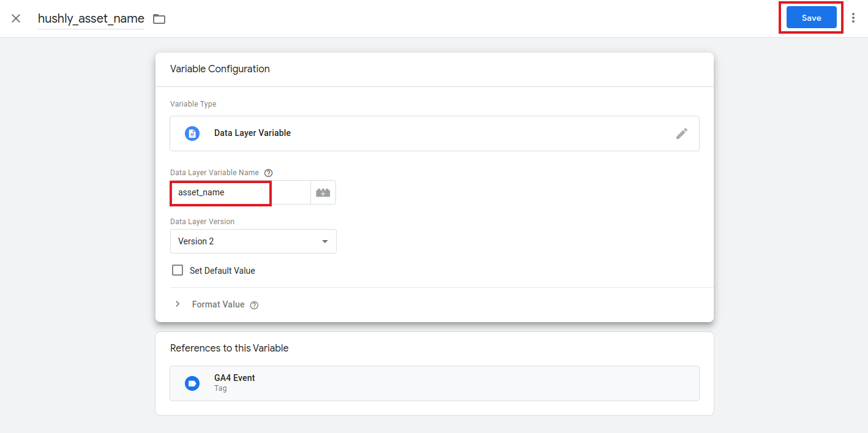Viewport: 868px width, 433px height.
Task: Click the GA4 Event tag icon
Action: (192, 383)
